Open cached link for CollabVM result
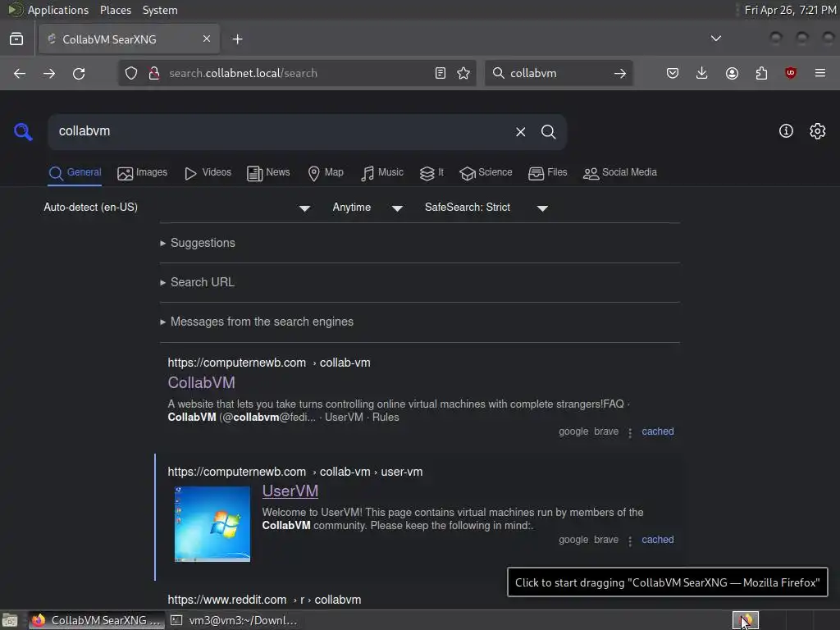 click(x=658, y=431)
